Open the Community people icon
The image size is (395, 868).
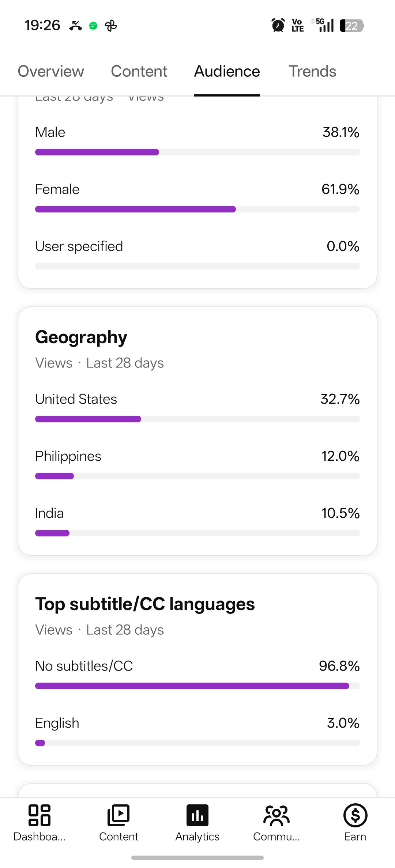click(276, 815)
